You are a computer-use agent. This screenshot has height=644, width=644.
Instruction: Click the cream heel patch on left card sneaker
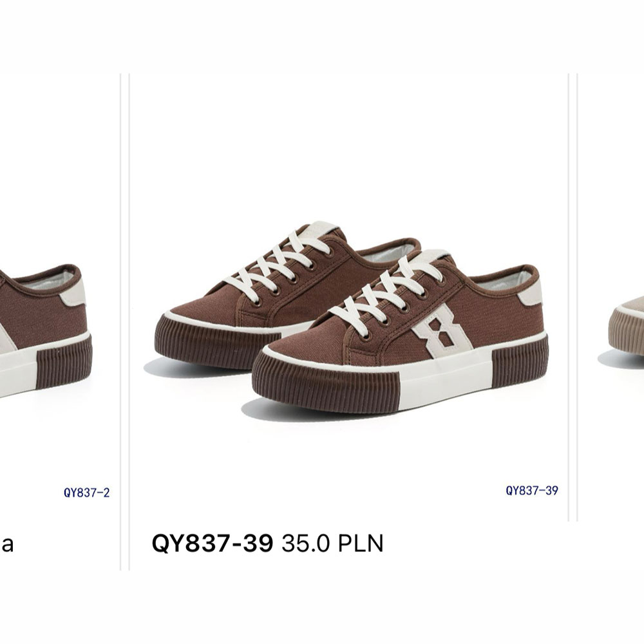[73, 292]
